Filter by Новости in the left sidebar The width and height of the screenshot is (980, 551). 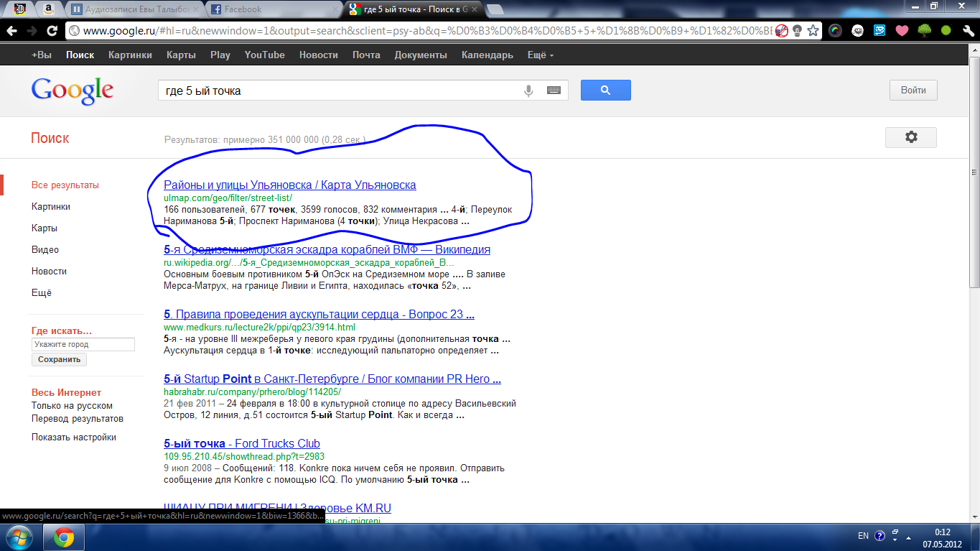(49, 271)
